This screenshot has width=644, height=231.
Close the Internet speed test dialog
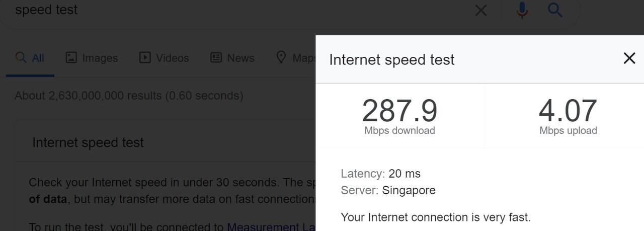coord(629,58)
